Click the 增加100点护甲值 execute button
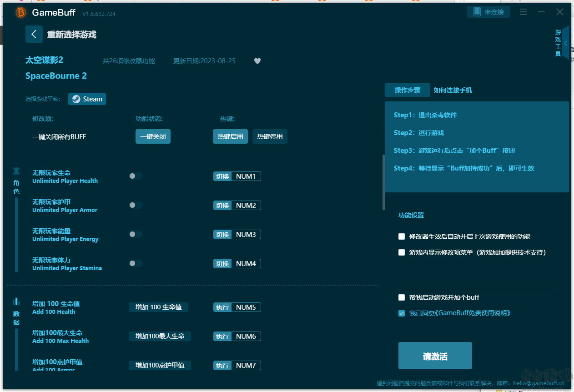This screenshot has height=392, width=574. 160,366
